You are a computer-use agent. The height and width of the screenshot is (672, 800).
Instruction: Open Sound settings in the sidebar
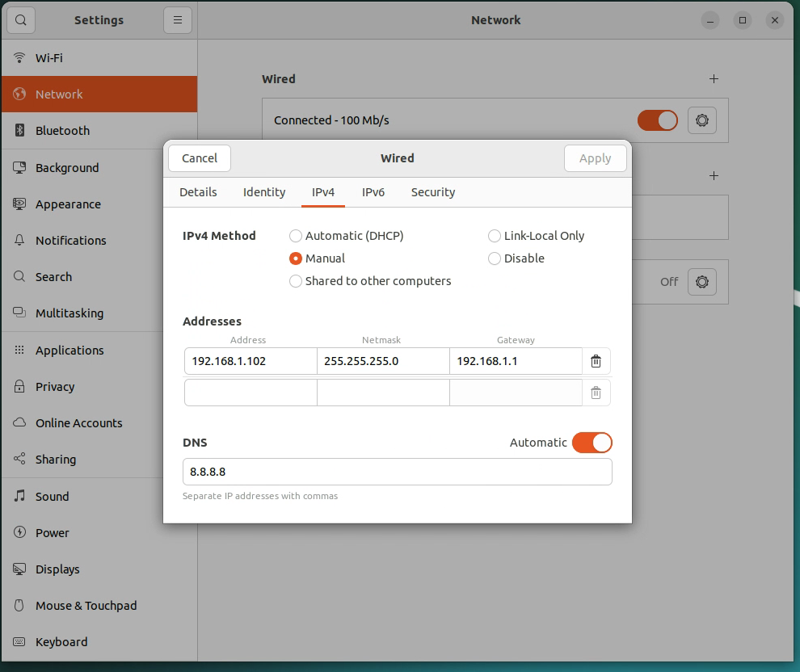[x=52, y=496]
